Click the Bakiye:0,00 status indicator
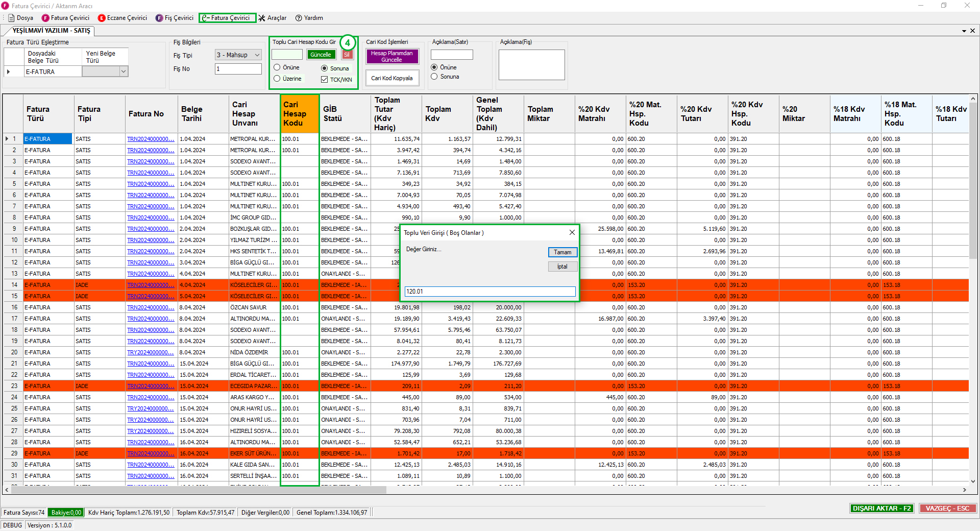980x531 pixels. click(66, 513)
